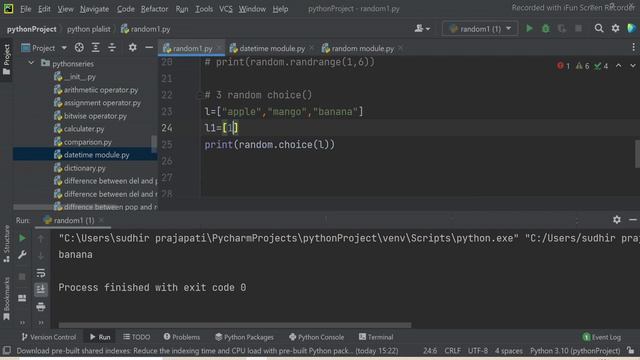The height and width of the screenshot is (360, 640).
Task: Jump to previous highlighted error arrow
Action: (x=619, y=66)
